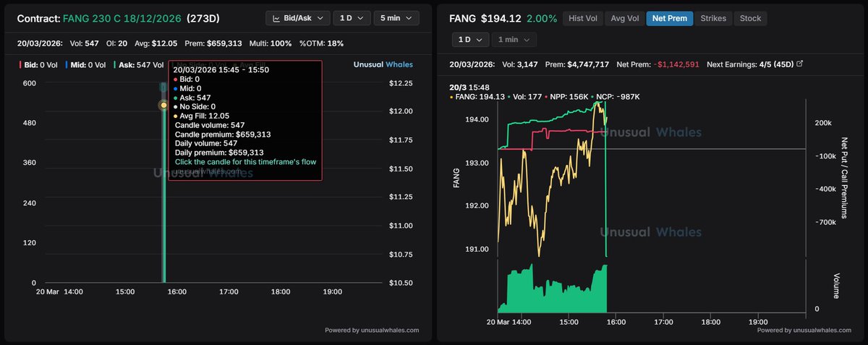Screen dimensions: 868x345
Task: Click the Next Earnings: 4/5 (45D) text
Action: pos(749,64)
